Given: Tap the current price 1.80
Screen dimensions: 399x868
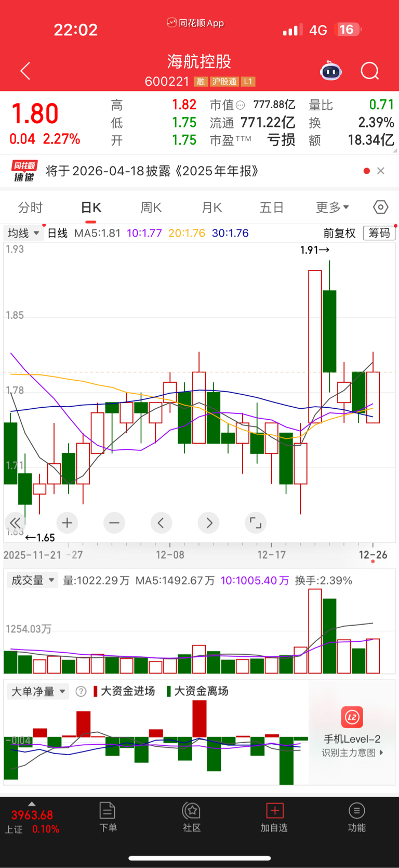Looking at the screenshot, I should click(35, 113).
